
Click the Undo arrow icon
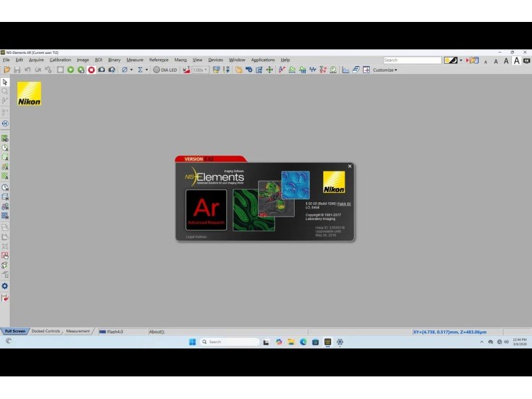coord(27,70)
